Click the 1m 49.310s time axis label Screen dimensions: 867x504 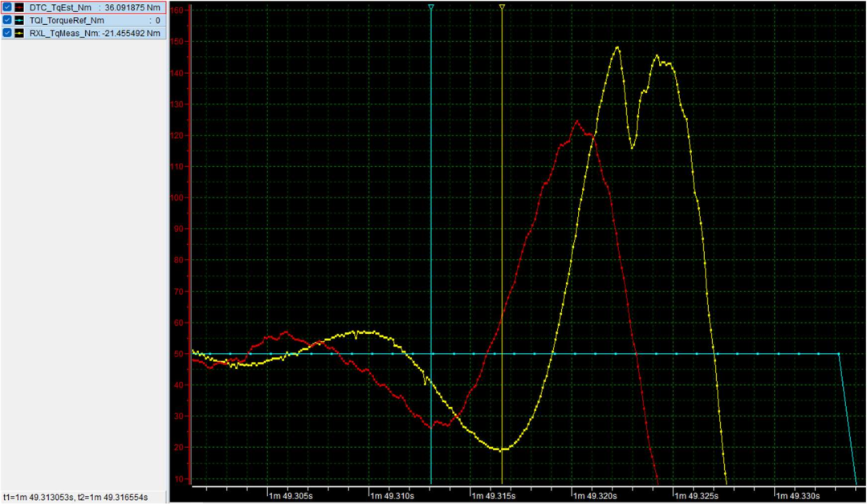tap(392, 496)
